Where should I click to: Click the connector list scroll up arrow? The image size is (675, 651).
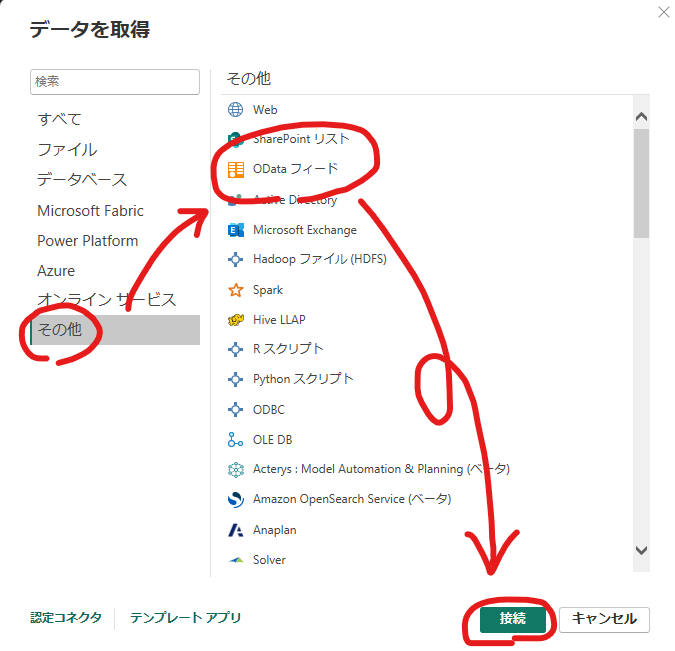pos(641,116)
